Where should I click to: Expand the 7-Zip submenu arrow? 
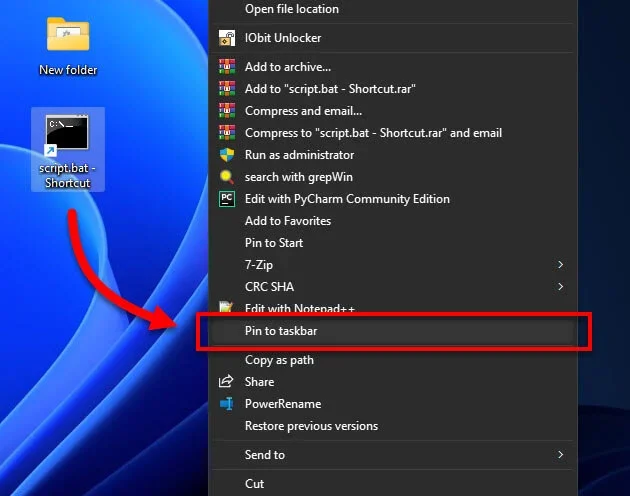(560, 265)
